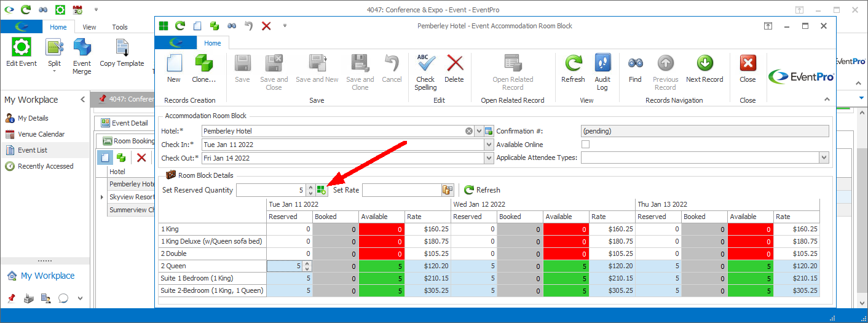Click Event Merge in main window ribbon
Screen dimensions: 868x323
coord(82,57)
